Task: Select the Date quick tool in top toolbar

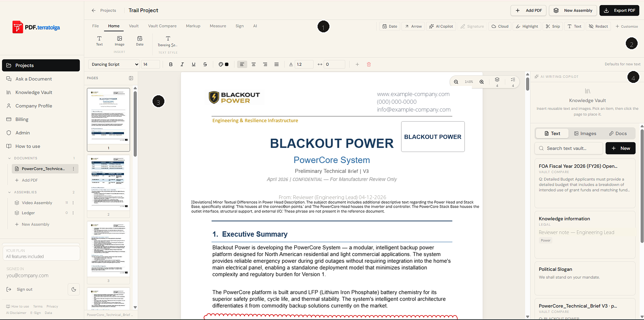Action: point(390,26)
